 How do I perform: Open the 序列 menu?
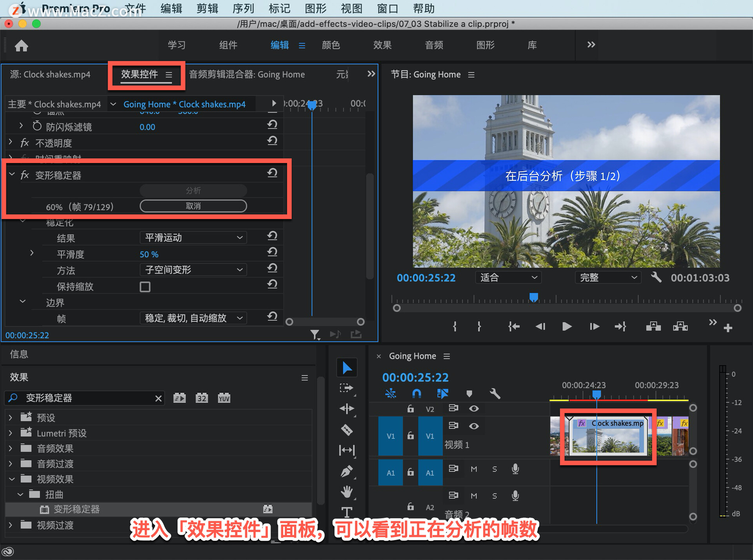[x=243, y=8]
